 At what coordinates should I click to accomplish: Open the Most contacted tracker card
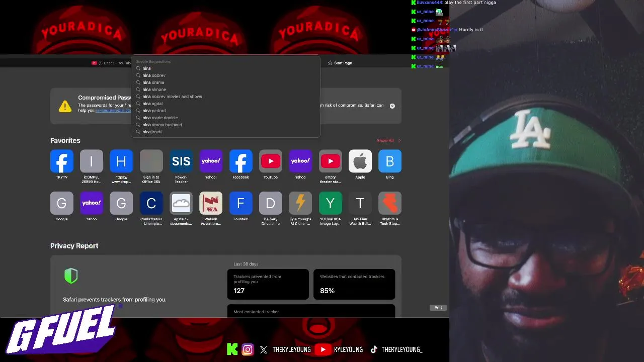[x=311, y=311]
